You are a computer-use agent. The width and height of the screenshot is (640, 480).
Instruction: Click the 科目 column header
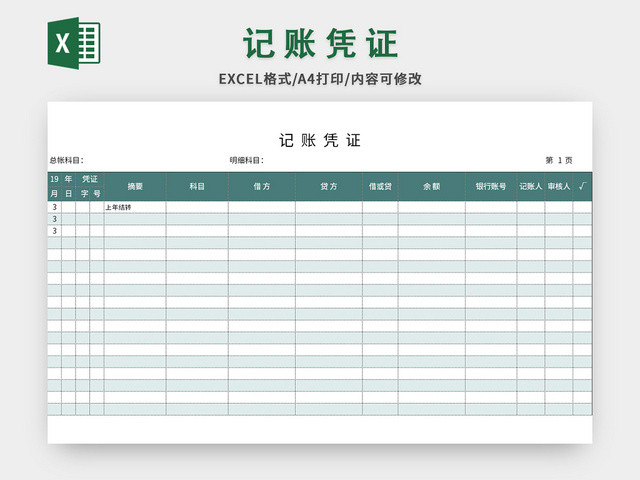pyautogui.click(x=197, y=187)
